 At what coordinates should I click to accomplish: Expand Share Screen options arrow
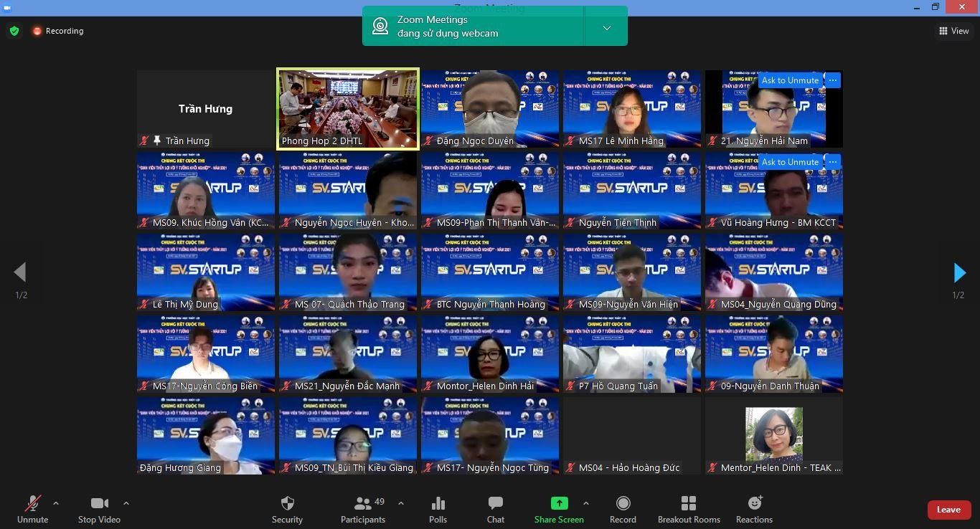pyautogui.click(x=586, y=503)
